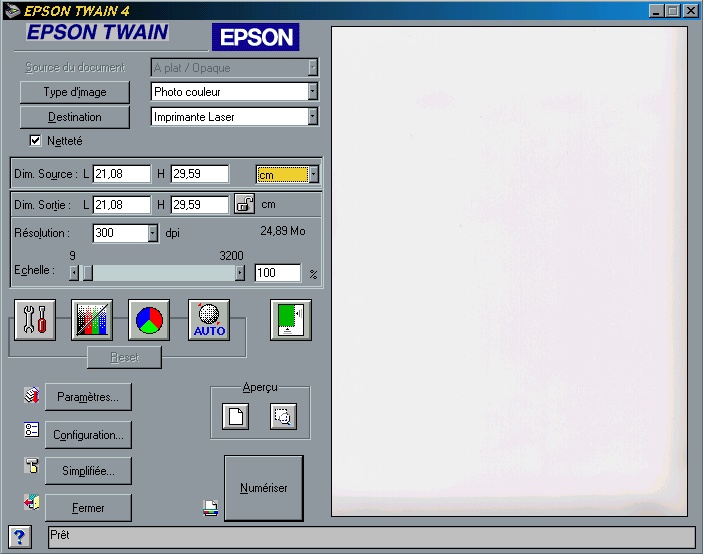Screen dimensions: 703x554
Task: Expand the Source du document dropdown
Action: pos(313,68)
